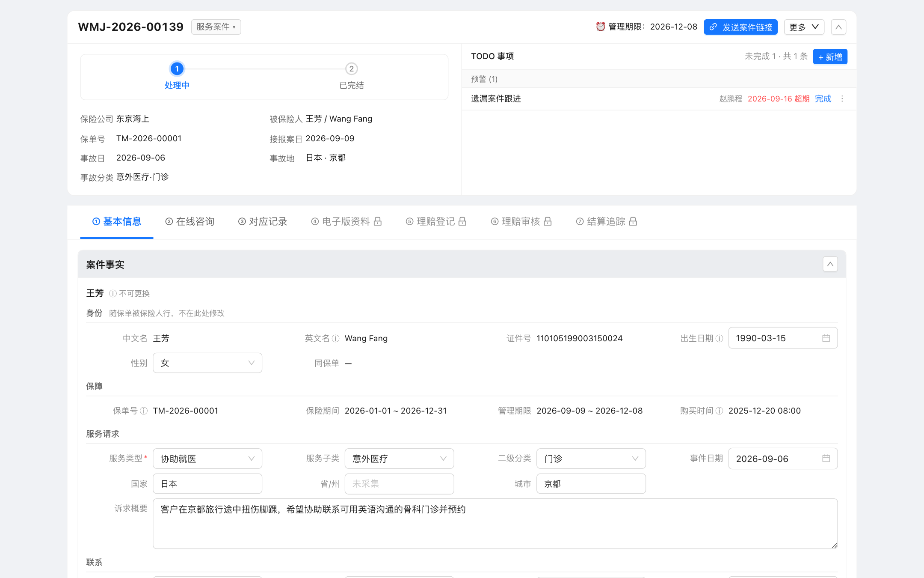Click the 预警 (1) group header
Viewport: 924px width, 578px height.
click(x=659, y=79)
